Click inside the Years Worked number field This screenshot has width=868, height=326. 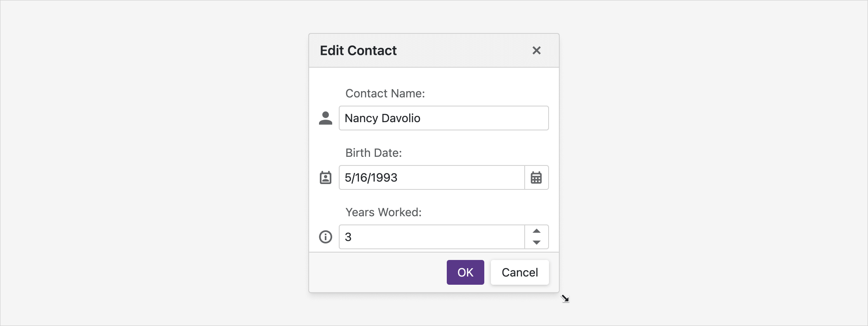pyautogui.click(x=431, y=236)
